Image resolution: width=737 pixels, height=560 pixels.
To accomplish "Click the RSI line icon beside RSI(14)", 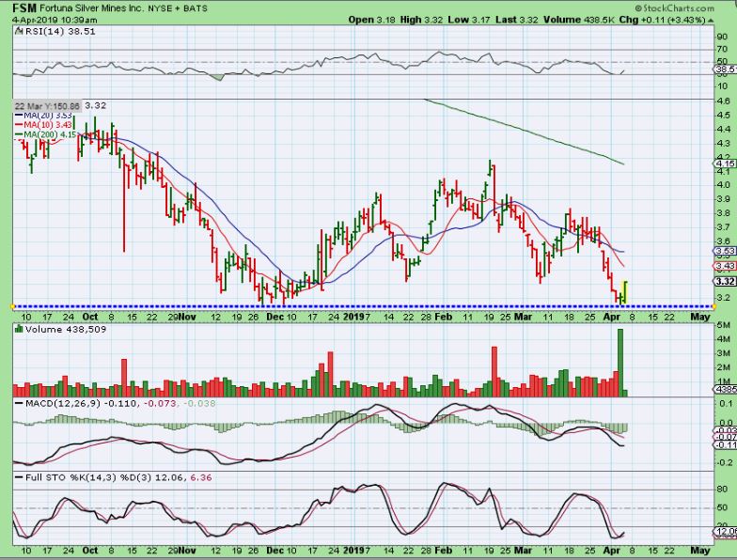I will pos(19,31).
